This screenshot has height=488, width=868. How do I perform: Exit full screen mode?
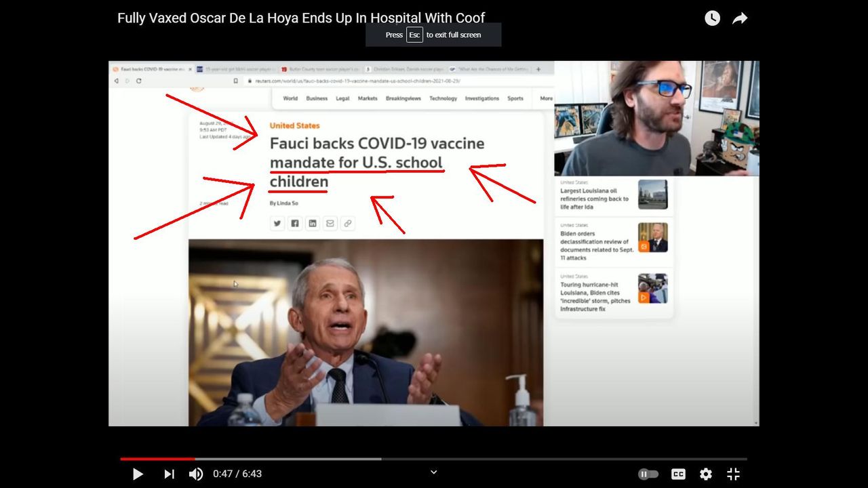point(733,474)
